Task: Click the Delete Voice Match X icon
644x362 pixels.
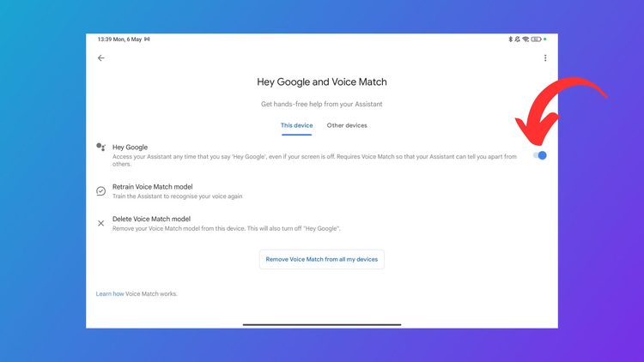Action: click(x=100, y=223)
